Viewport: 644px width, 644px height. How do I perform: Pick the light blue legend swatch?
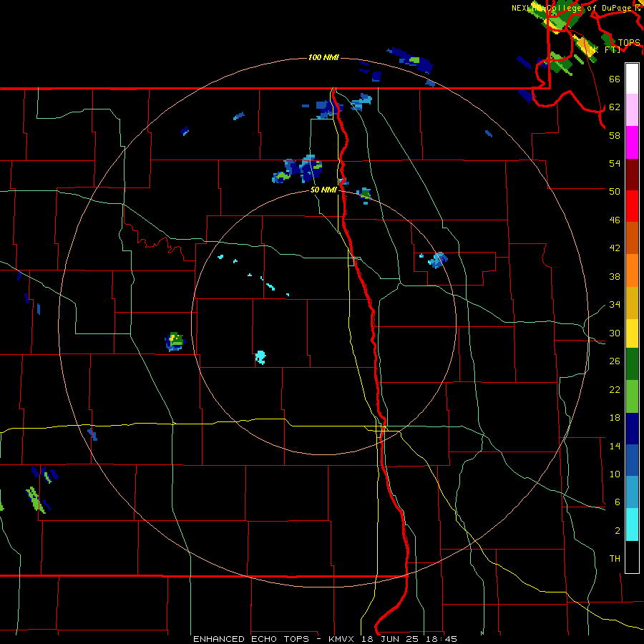[x=632, y=492]
